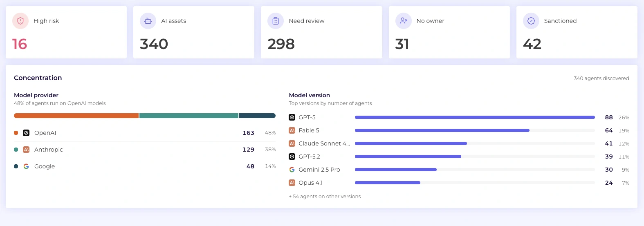Click '48% of agents run on OpenAI models'
The height and width of the screenshot is (226, 644).
click(60, 103)
